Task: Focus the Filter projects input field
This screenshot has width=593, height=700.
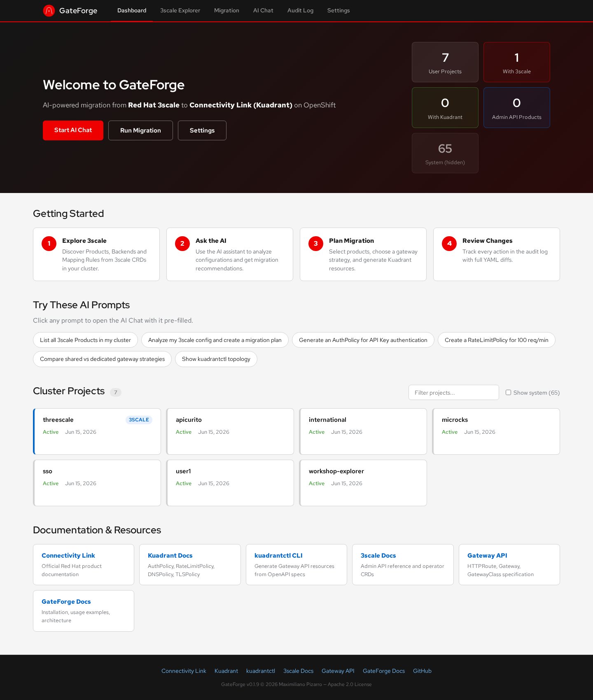Action: pyautogui.click(x=454, y=393)
